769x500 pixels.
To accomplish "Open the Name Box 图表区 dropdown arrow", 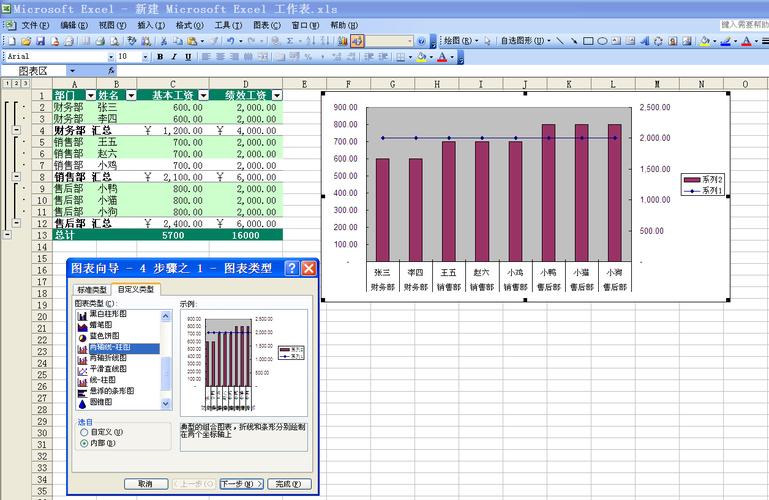I will [73, 71].
